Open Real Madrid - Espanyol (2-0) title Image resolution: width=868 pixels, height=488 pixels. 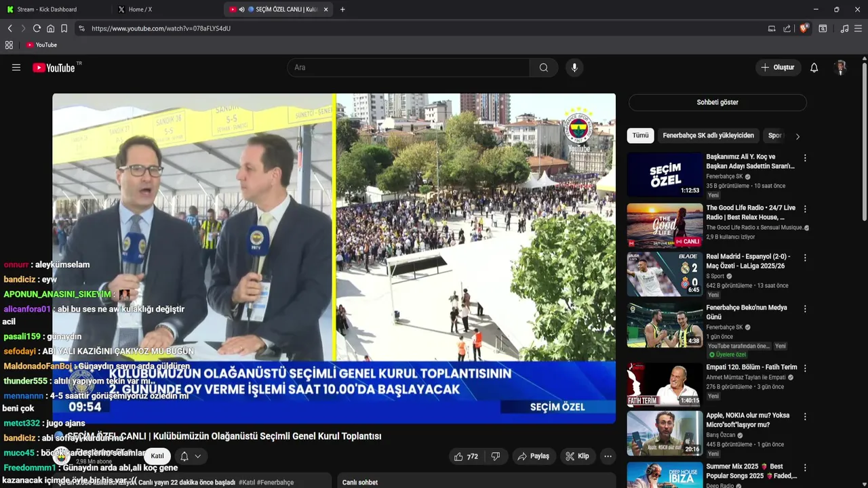coord(748,262)
